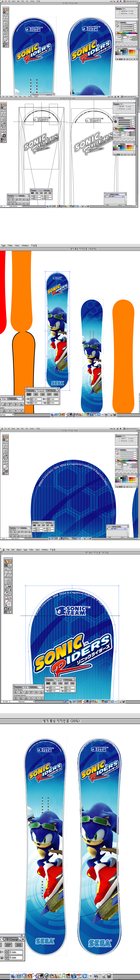Open the Pathfinder palette flyout arrow in the 16.67% window
Image resolution: width=140 pixels, height=980 pixels.
coord(23,399)
